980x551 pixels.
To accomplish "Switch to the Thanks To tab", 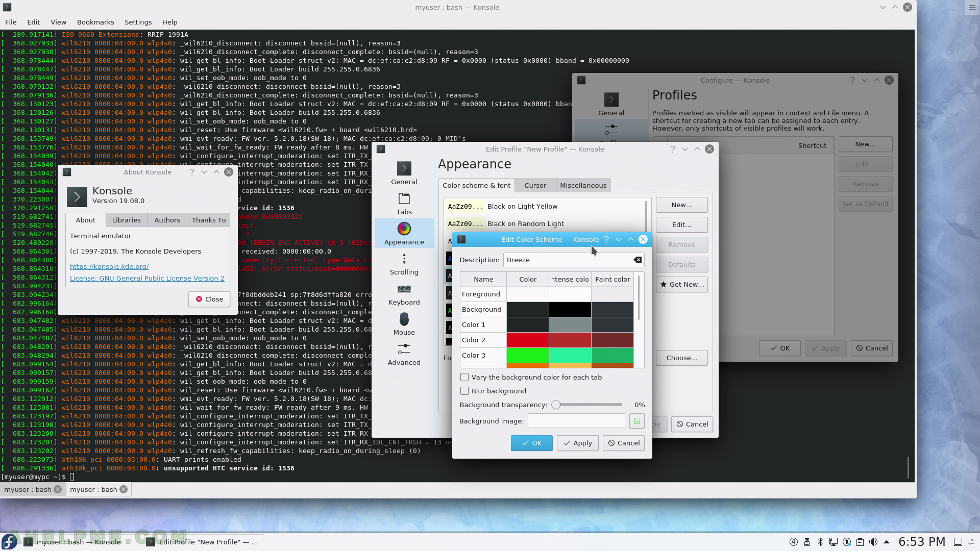I will 209,220.
